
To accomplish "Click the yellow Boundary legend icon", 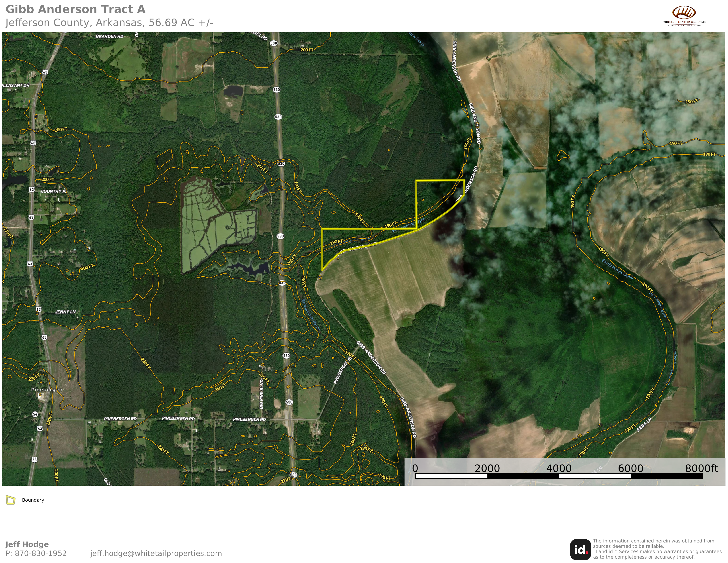I will (11, 500).
